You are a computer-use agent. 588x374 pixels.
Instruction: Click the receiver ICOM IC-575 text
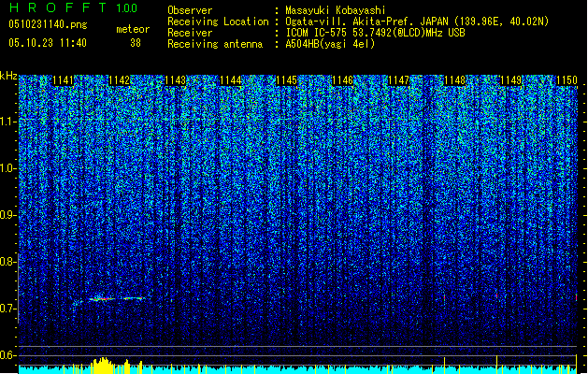[x=375, y=33]
